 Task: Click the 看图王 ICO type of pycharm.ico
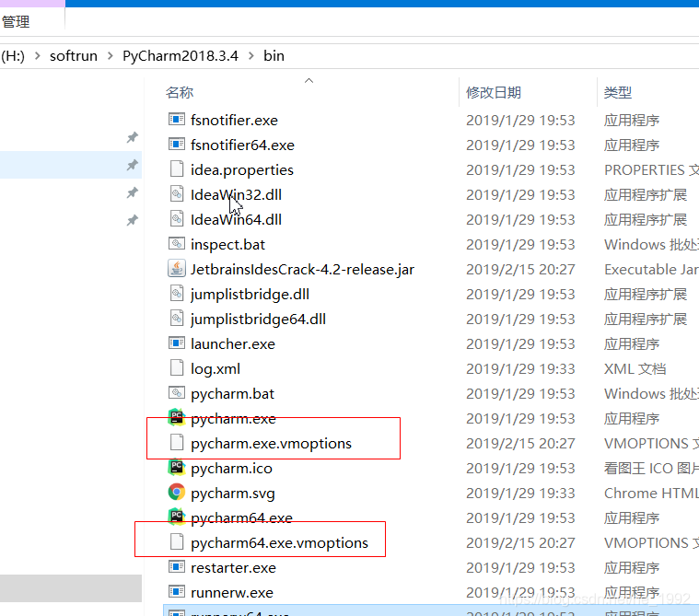pos(651,468)
